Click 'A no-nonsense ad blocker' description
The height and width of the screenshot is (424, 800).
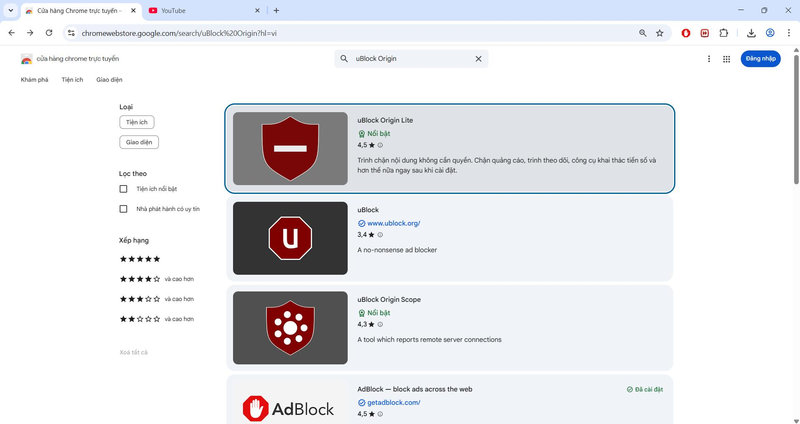397,250
